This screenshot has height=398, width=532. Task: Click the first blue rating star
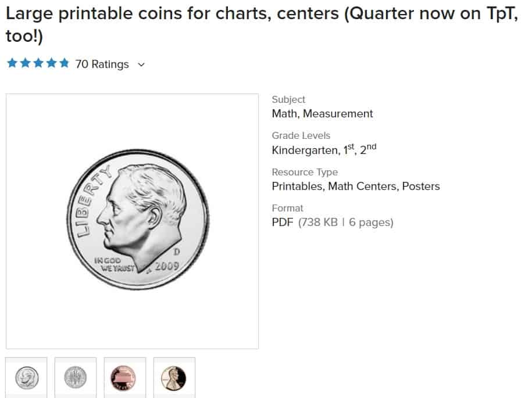(12, 63)
